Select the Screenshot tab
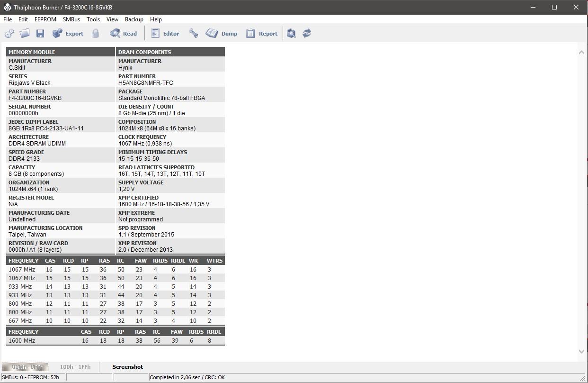Viewport: 588px width, 383px height. tap(128, 367)
